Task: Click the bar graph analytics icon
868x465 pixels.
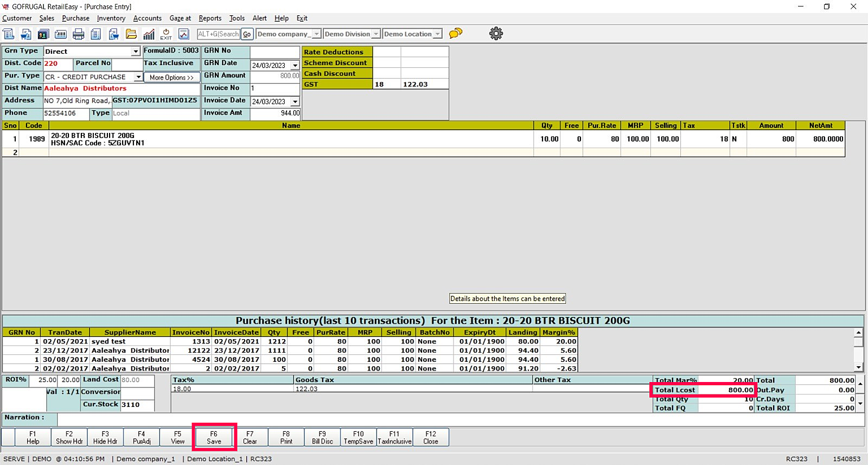Action: 149,34
